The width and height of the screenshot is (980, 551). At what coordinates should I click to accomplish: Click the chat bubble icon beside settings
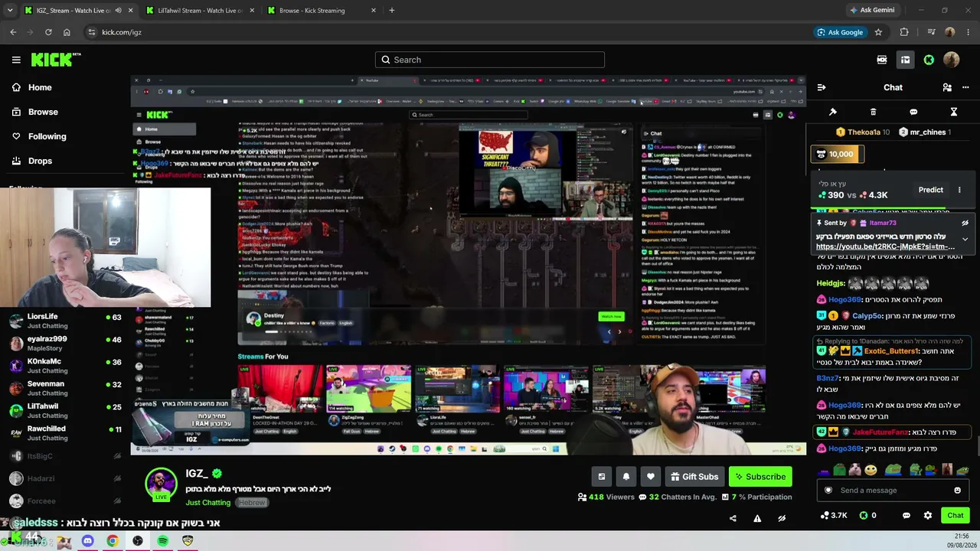906,515
